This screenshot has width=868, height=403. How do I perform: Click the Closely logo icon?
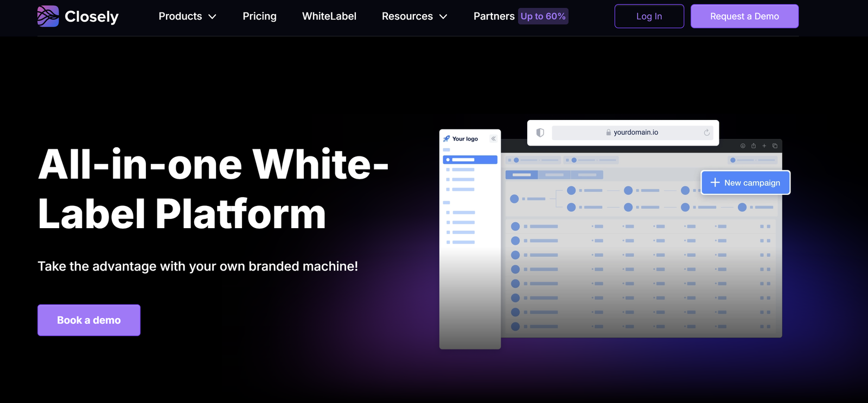coord(48,16)
